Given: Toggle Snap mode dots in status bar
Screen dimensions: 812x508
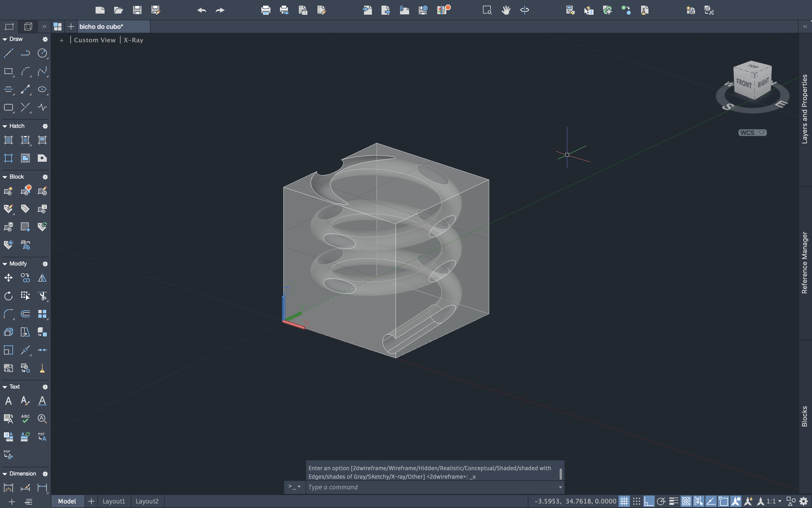Looking at the screenshot, I should click(x=637, y=501).
